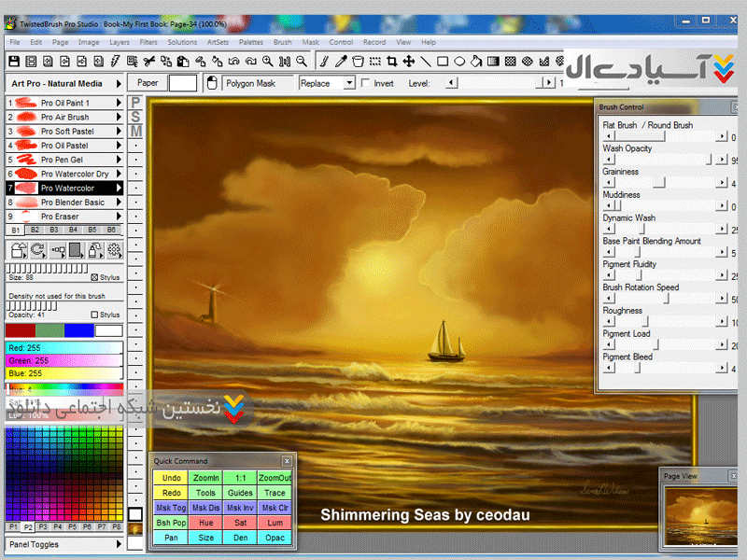The height and width of the screenshot is (560, 747).
Task: Select the Paint Bucket fill tool
Action: click(x=476, y=62)
